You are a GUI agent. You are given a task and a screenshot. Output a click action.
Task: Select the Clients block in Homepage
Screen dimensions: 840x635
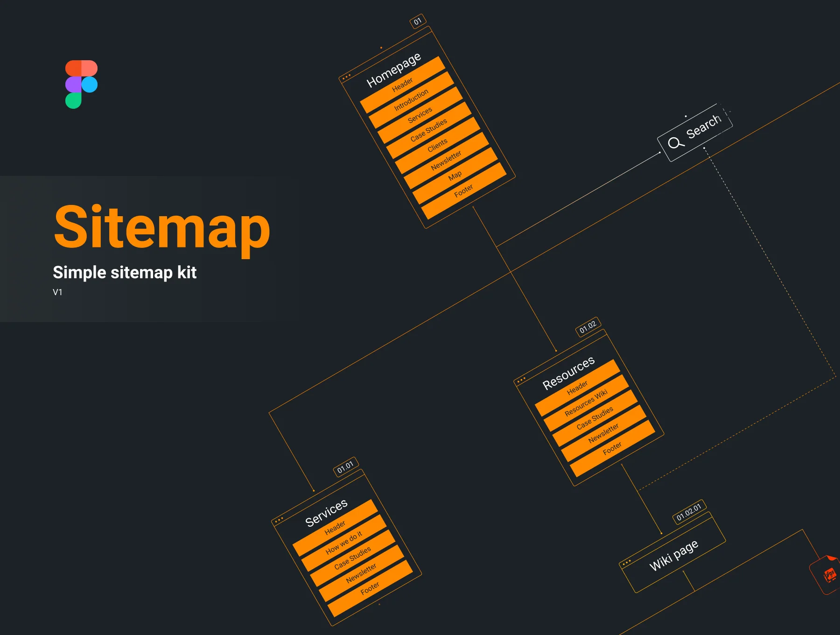coord(437,145)
